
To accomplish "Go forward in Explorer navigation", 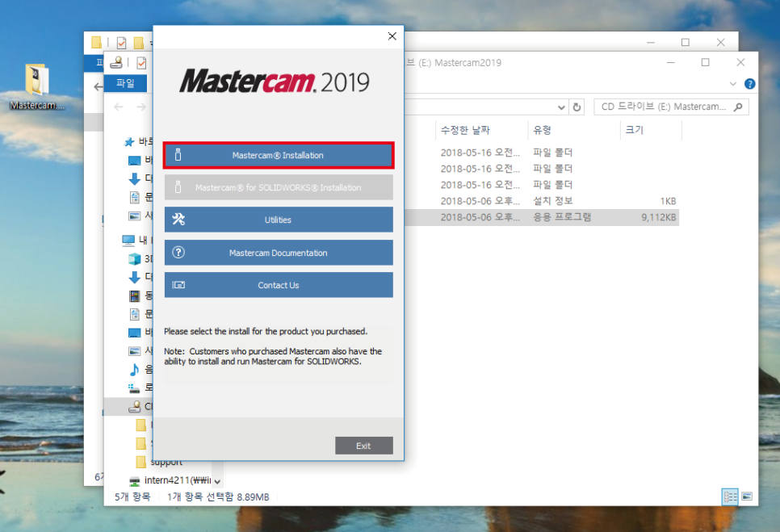I will 141,107.
